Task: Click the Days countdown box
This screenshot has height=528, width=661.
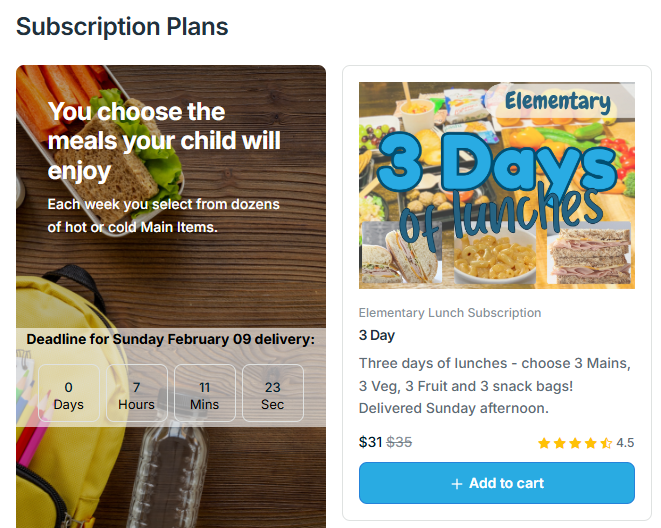Action: click(x=69, y=395)
